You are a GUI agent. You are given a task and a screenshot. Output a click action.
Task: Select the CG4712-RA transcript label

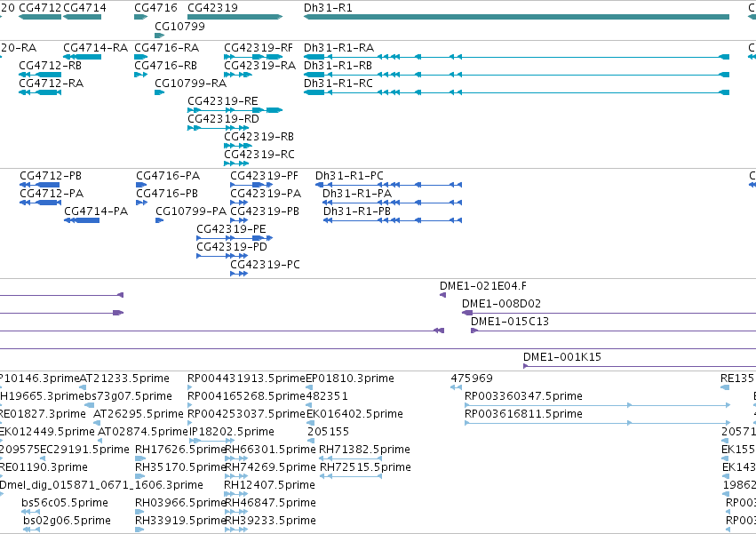coord(52,84)
